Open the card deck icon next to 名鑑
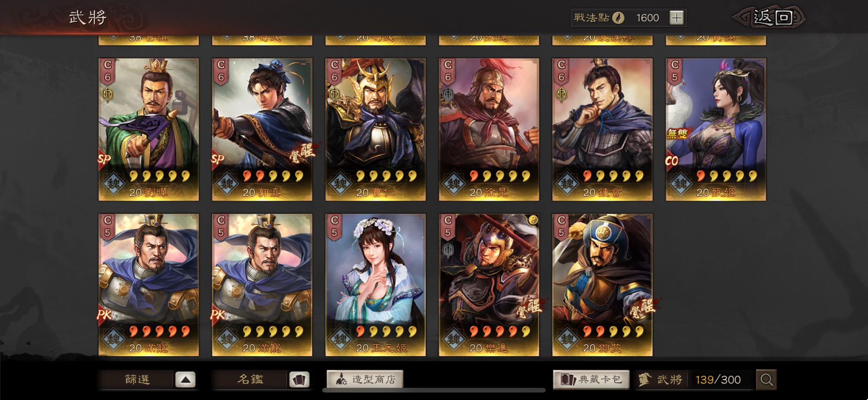This screenshot has height=400, width=868. pyautogui.click(x=299, y=380)
